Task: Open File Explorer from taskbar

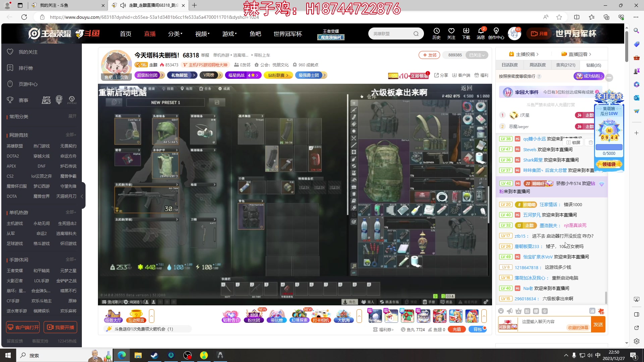Action: coord(138,355)
